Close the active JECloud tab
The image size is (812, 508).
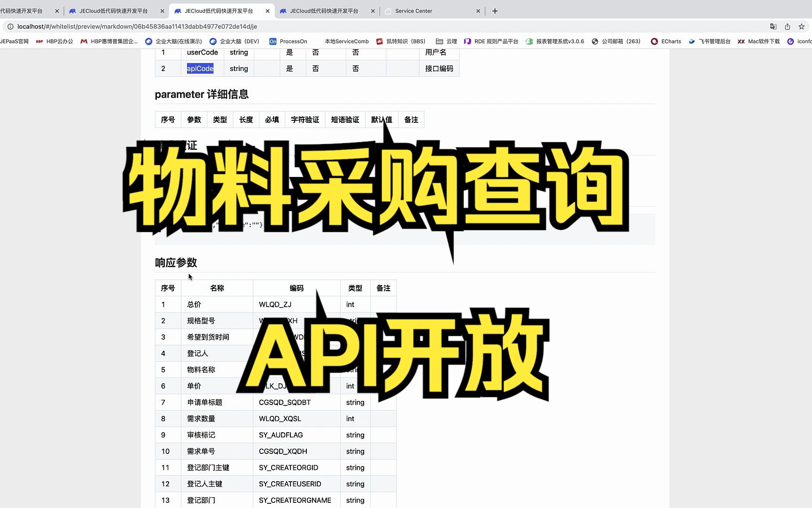pyautogui.click(x=267, y=11)
